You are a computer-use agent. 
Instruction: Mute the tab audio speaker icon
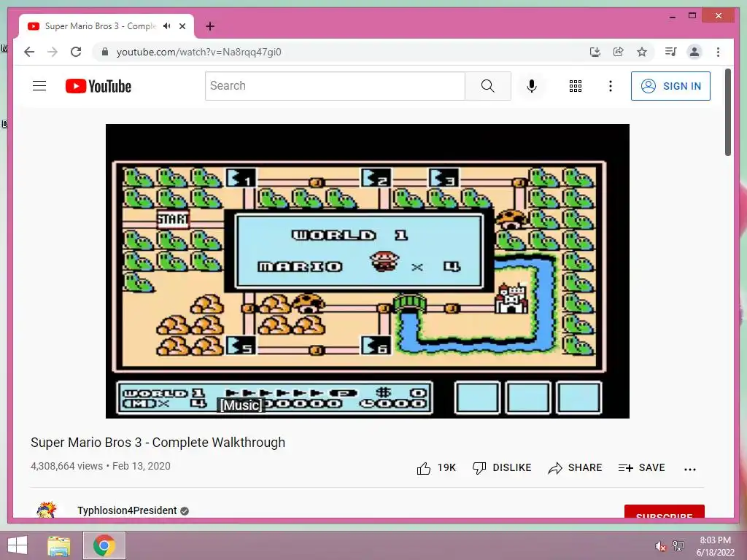click(167, 26)
